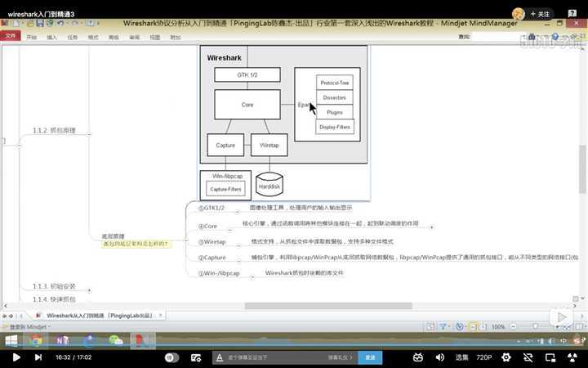Select the 底层原理 topic
The width and height of the screenshot is (588, 368).
tap(113, 236)
